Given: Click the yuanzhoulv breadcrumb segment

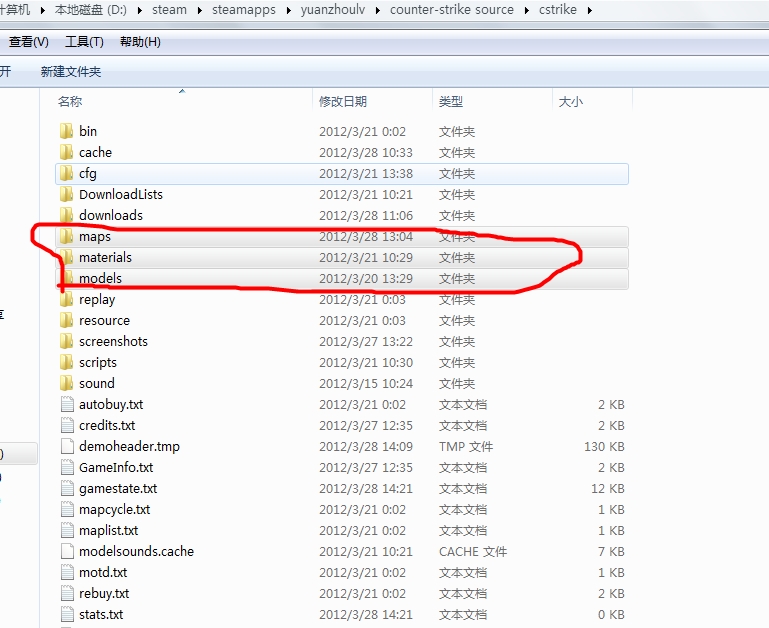Looking at the screenshot, I should coord(333,10).
